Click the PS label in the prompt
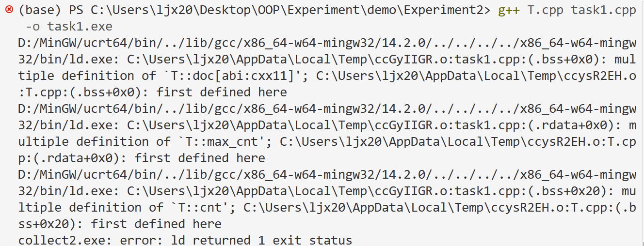Image resolution: width=644 pixels, height=246 pixels. [x=77, y=10]
